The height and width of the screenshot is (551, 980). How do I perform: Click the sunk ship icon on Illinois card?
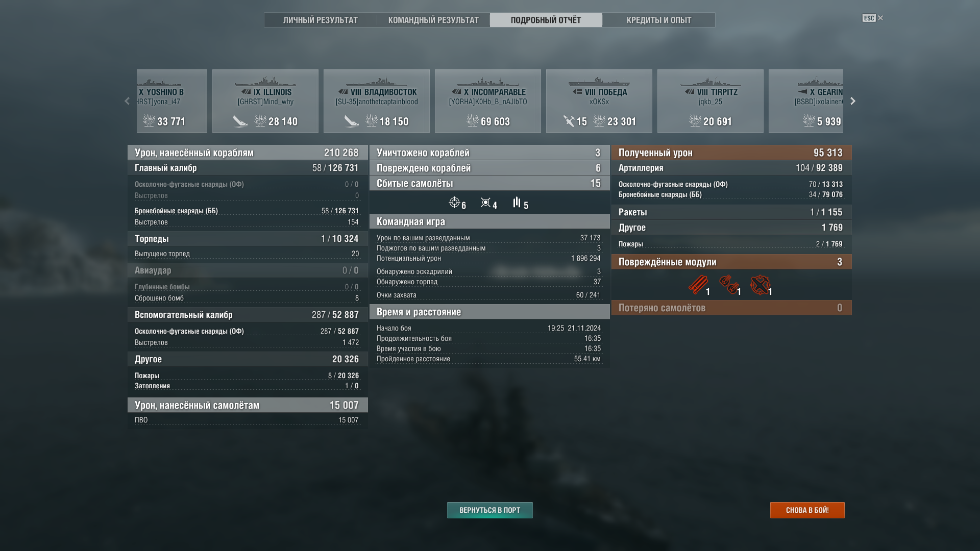240,121
